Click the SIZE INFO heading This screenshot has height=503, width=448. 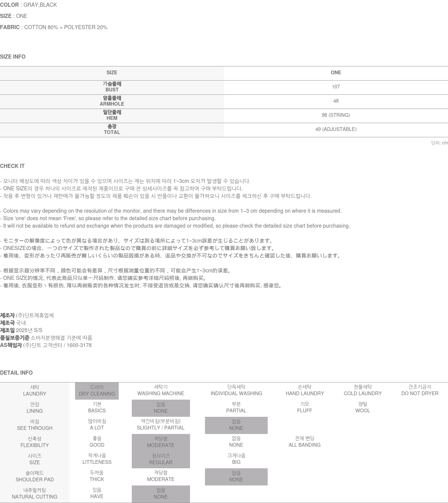(13, 57)
